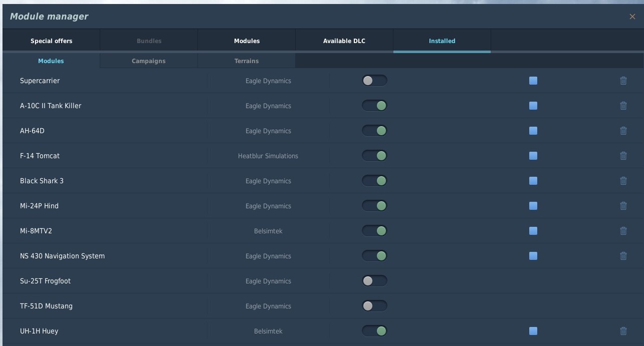Click Eagle Dynamics in TF-51D Mustang row

[x=268, y=306]
